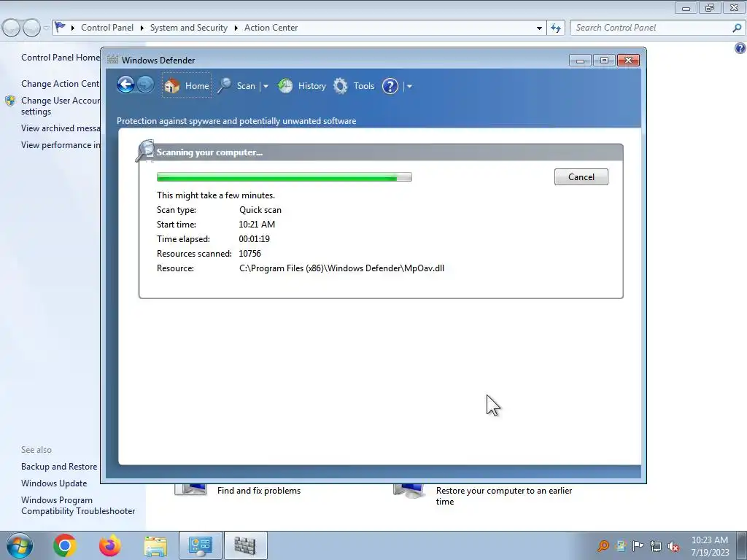
Task: Go back in Windows Defender
Action: (x=125, y=85)
